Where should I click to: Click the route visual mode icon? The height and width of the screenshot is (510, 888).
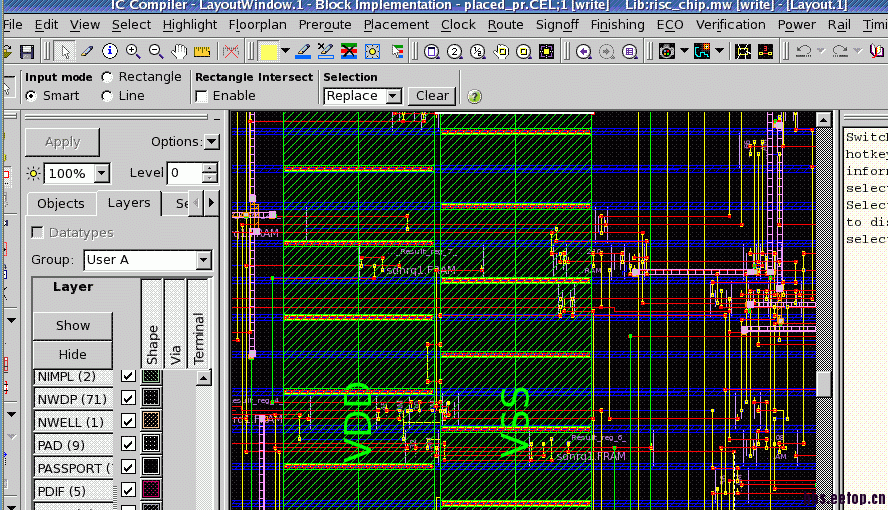(702, 52)
